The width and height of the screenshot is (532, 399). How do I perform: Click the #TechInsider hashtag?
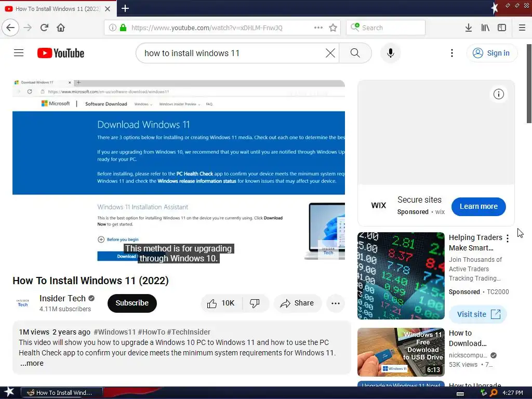pyautogui.click(x=189, y=332)
